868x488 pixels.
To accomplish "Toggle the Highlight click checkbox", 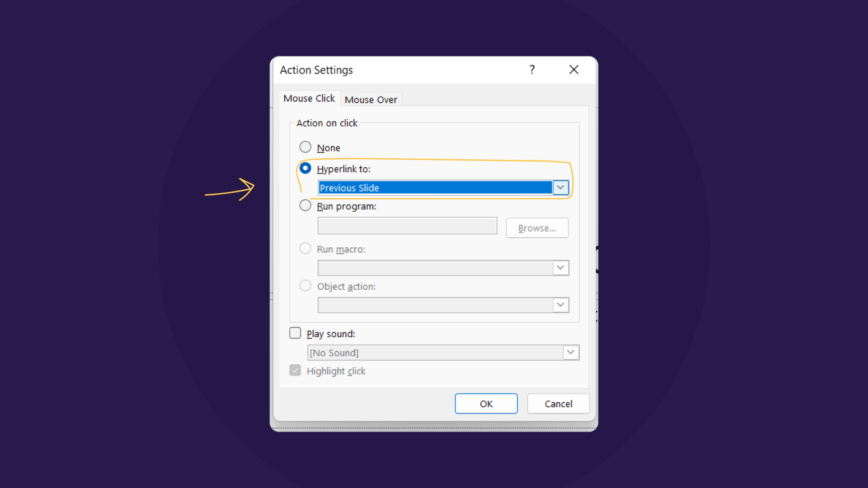I will 295,370.
